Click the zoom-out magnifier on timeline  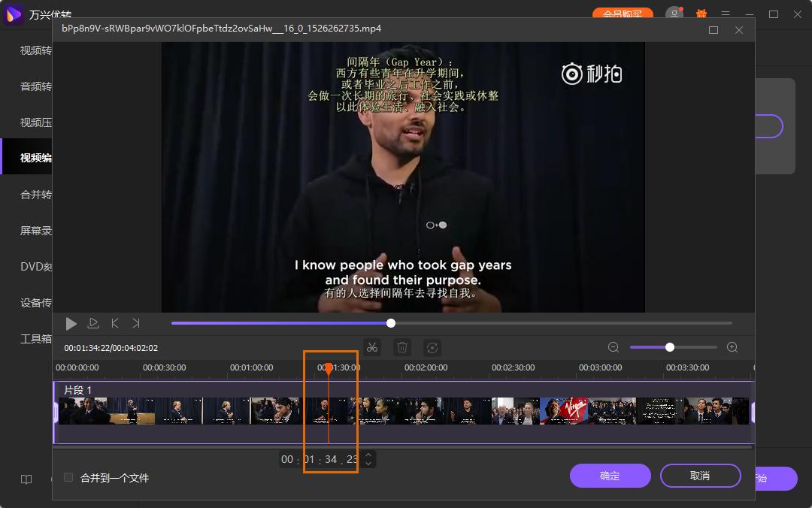coord(613,347)
